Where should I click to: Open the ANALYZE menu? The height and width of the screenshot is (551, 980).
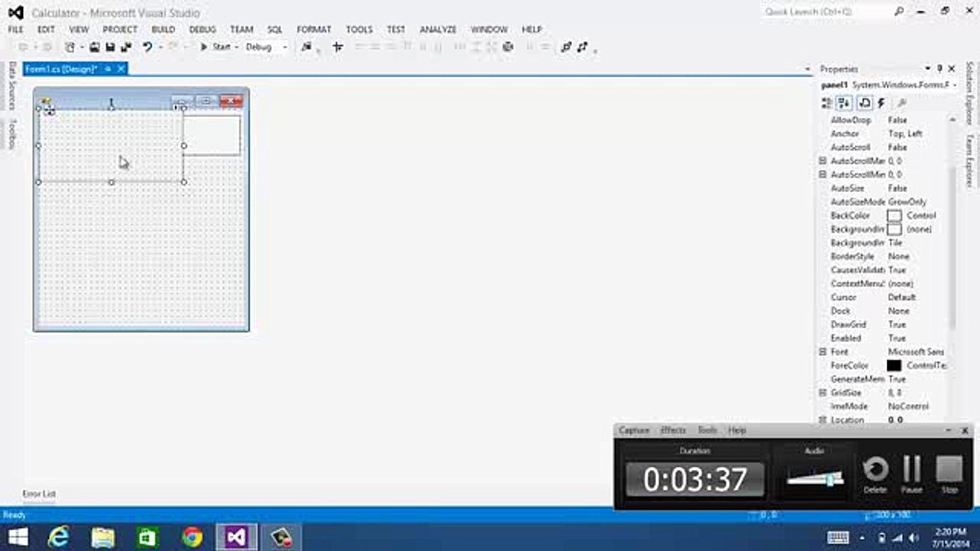pyautogui.click(x=438, y=29)
